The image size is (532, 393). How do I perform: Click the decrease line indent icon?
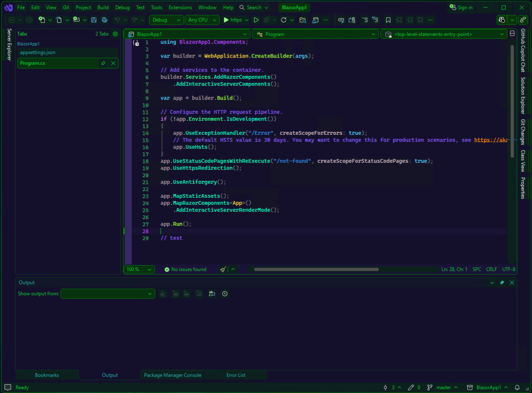pyautogui.click(x=365, y=20)
